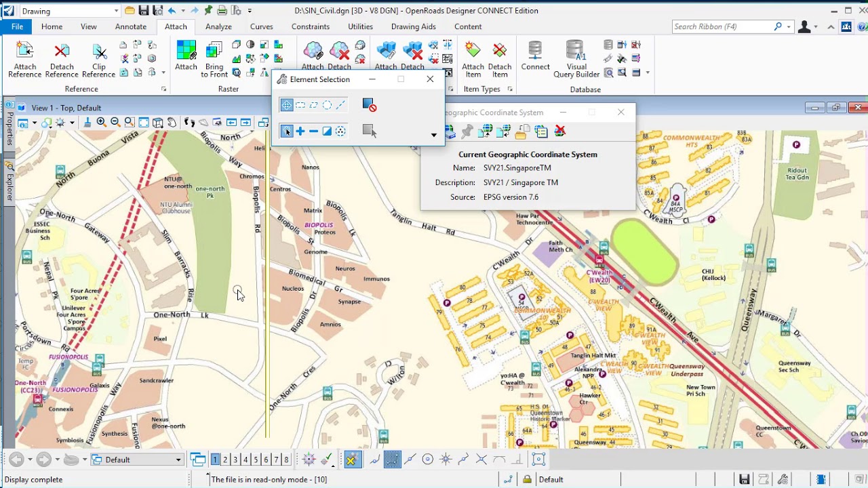Click Fit View in view toolbar
Viewport: 868px width, 488px height.
tap(144, 122)
